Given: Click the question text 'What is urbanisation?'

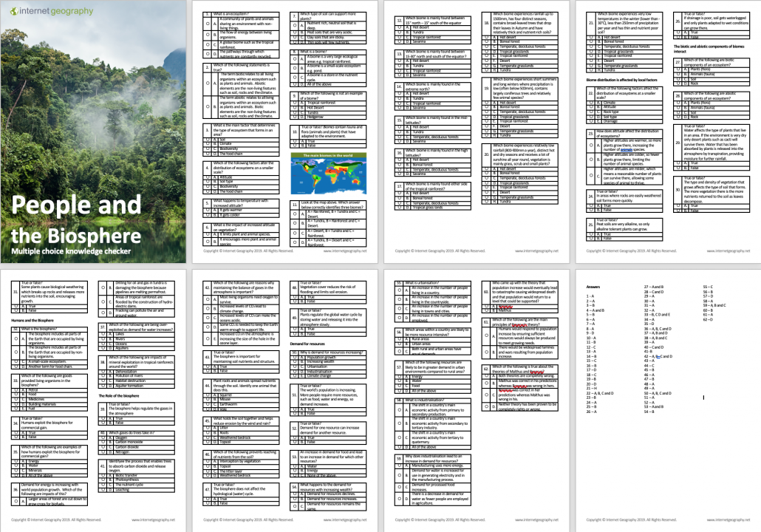Looking at the screenshot, I should coord(422,283).
